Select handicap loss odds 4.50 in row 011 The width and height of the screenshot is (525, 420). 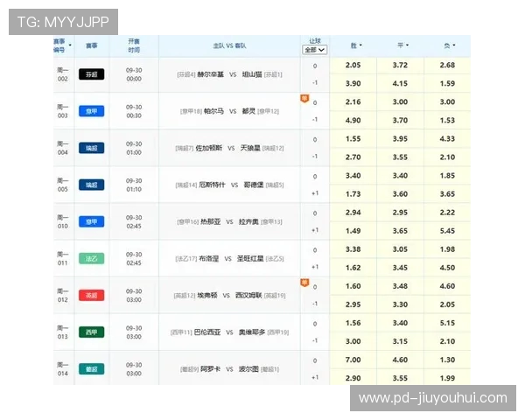pos(447,268)
